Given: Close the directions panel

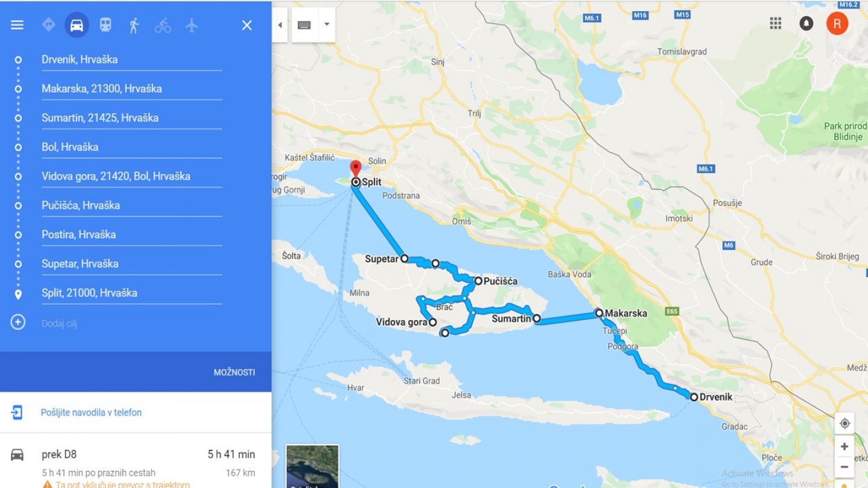Looking at the screenshot, I should [247, 25].
